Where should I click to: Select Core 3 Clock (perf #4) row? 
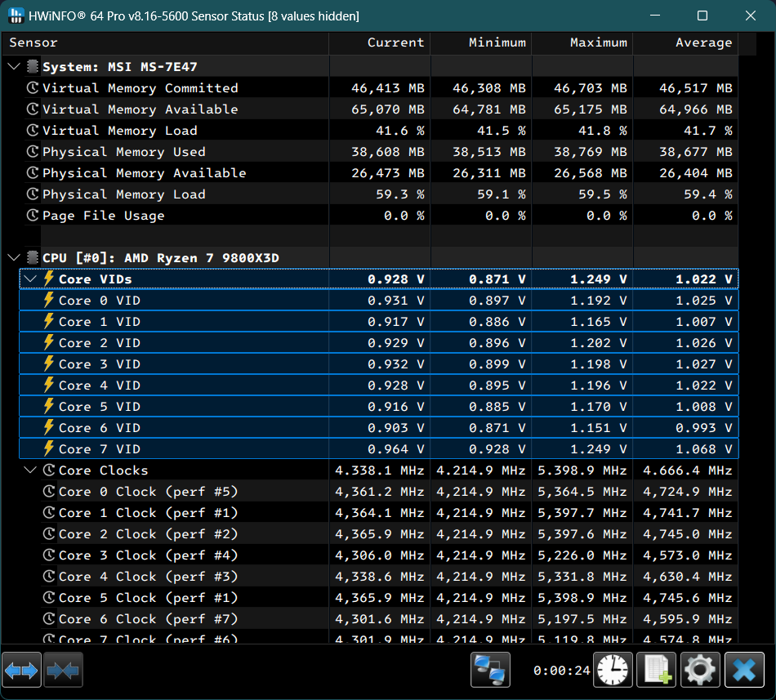coord(389,555)
